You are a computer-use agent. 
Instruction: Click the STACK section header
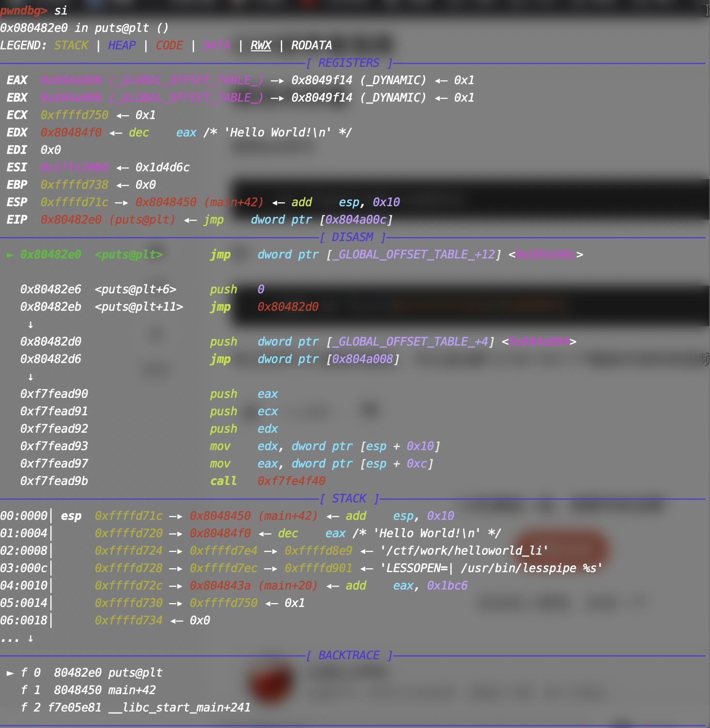point(349,498)
